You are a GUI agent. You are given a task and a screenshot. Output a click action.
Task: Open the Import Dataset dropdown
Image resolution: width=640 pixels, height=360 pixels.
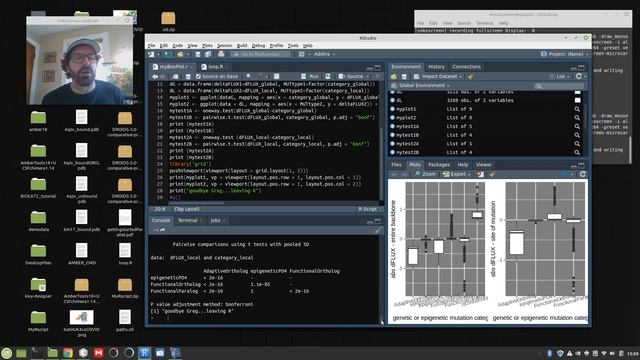(438, 76)
